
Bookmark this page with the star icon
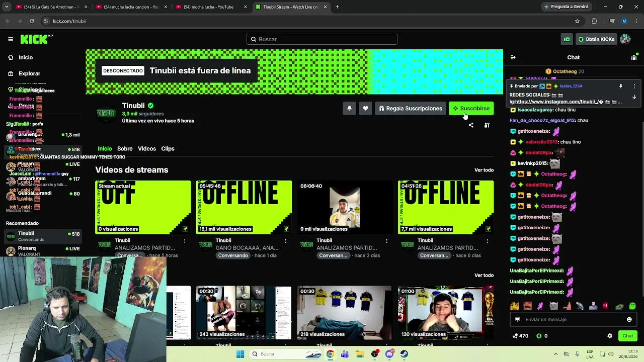point(577,21)
